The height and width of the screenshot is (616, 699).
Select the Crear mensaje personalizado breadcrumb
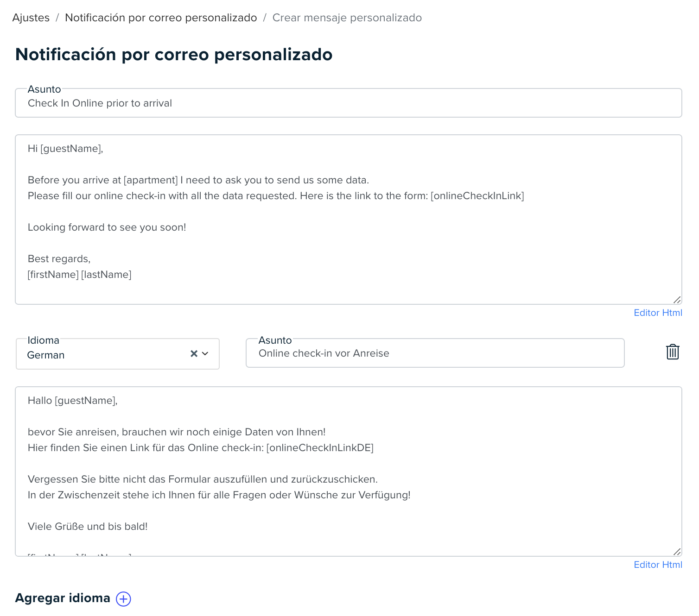pyautogui.click(x=347, y=18)
